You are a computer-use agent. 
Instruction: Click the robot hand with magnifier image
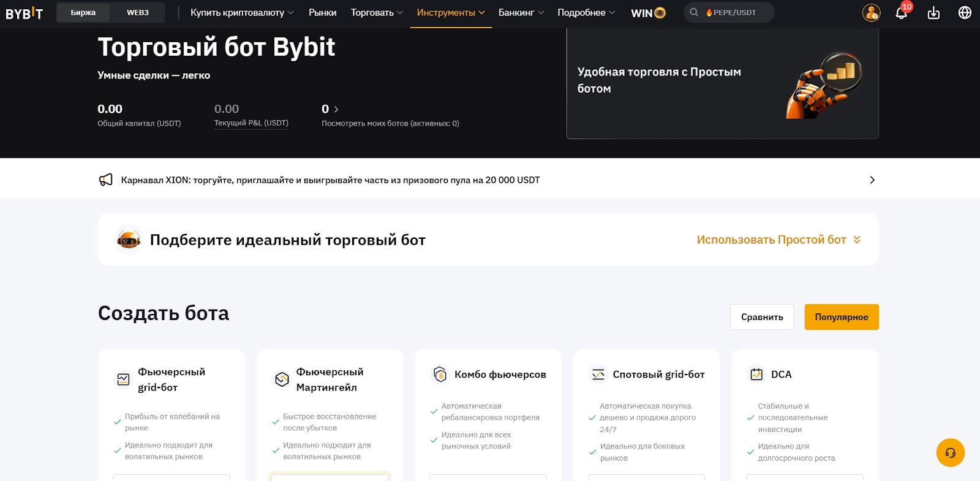point(824,85)
